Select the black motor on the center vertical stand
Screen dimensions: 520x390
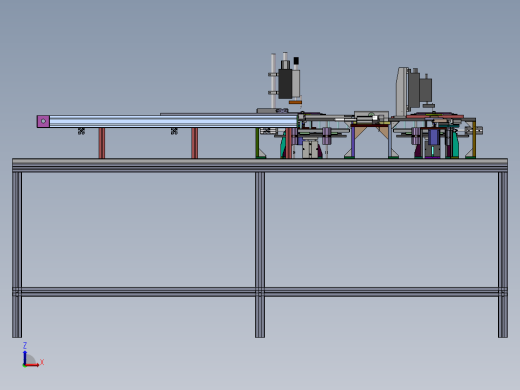(x=285, y=84)
